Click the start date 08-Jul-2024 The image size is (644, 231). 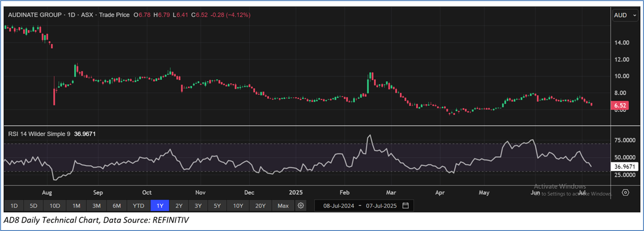(339, 205)
